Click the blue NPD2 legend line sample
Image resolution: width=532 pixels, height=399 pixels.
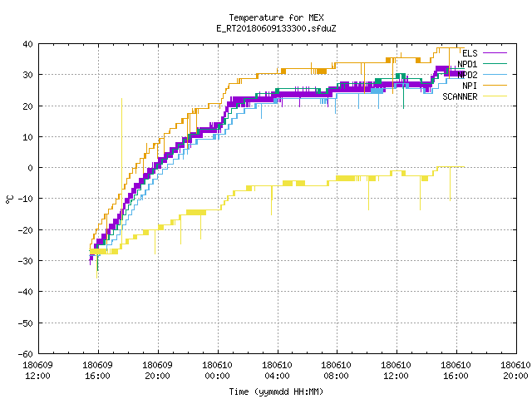click(x=495, y=74)
